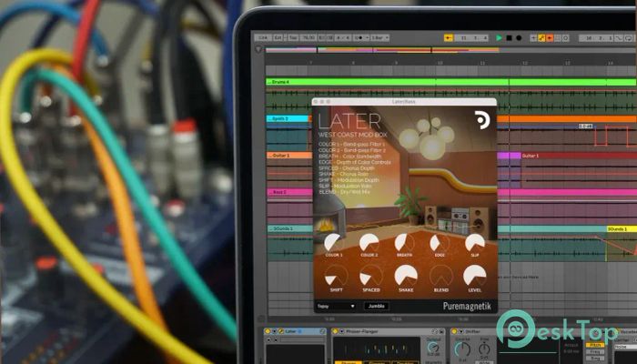Click the BLEND knob
Viewport: 637px width, 364px height.
pyautogui.click(x=440, y=277)
